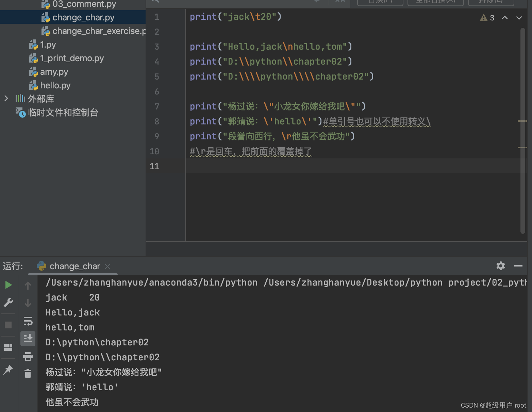Clear all console output
This screenshot has width=532, height=412.
click(28, 374)
